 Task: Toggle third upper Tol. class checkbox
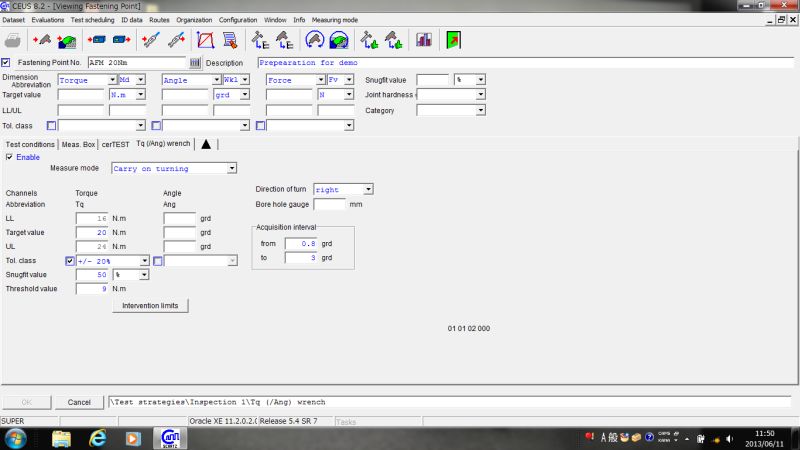[260, 126]
